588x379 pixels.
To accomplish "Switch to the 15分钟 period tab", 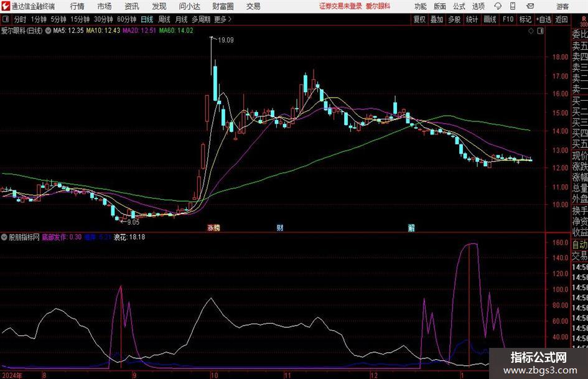I will tap(80, 19).
